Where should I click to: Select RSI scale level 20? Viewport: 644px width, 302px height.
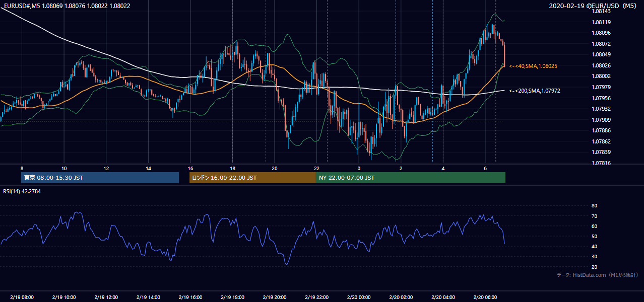pyautogui.click(x=594, y=267)
